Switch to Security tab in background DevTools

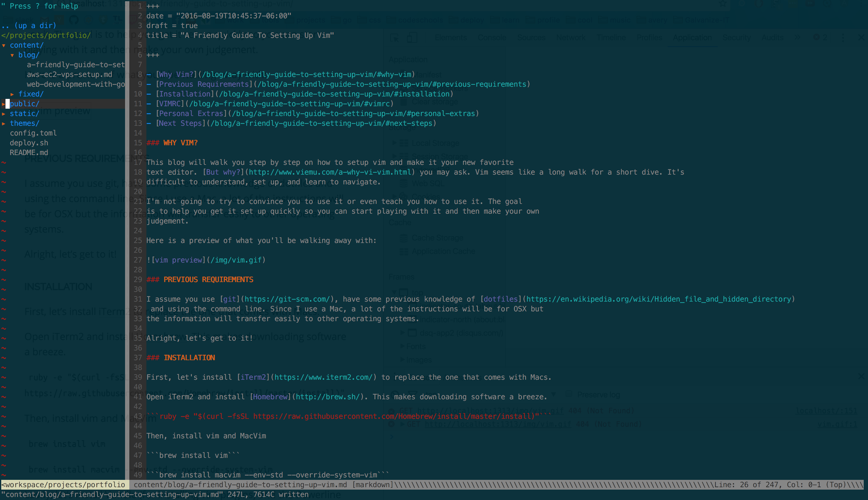(737, 38)
